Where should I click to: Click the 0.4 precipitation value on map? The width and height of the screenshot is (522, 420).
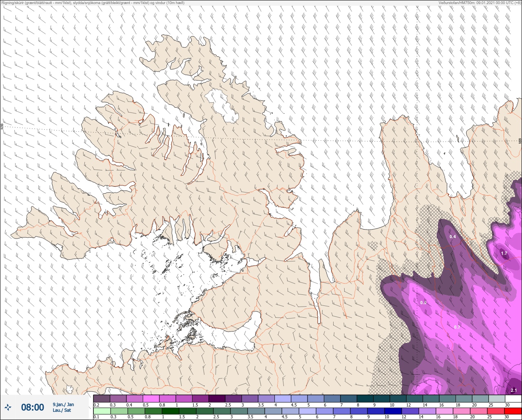(x=453, y=237)
